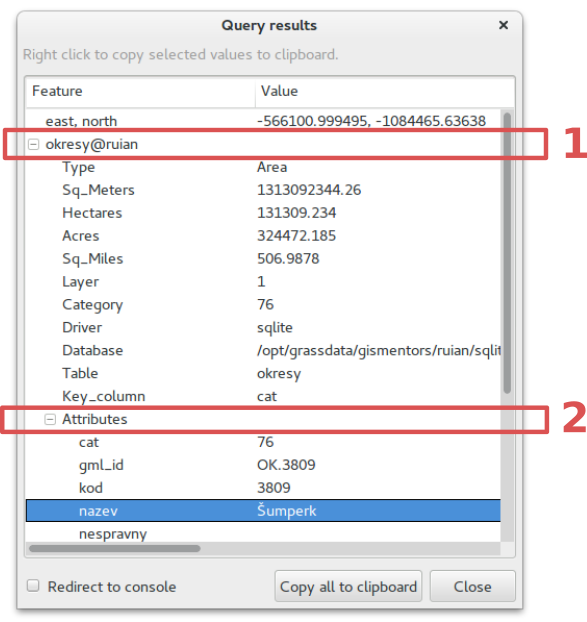The image size is (587, 622).
Task: Select the Table row
Action: tap(263, 373)
